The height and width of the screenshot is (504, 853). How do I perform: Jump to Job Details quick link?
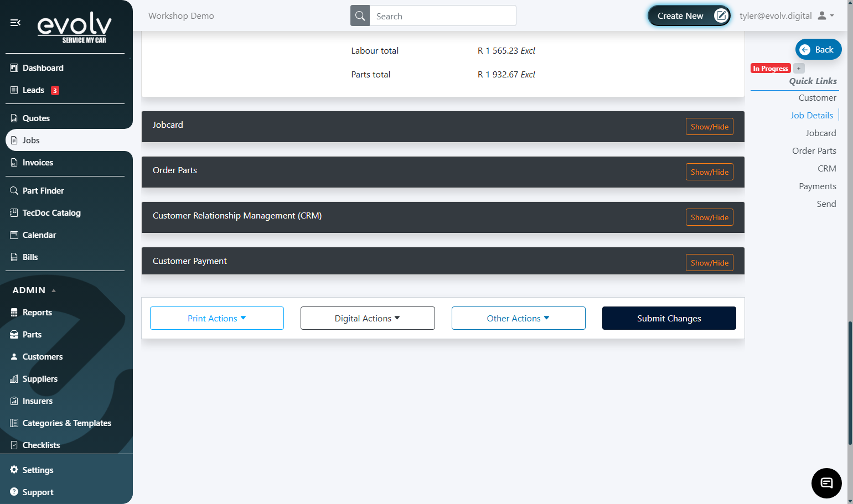[x=811, y=116]
